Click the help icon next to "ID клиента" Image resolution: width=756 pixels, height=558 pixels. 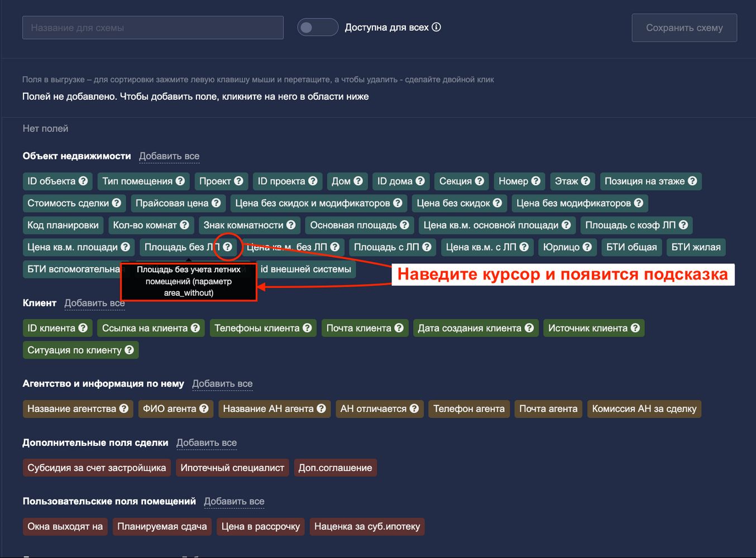(83, 328)
